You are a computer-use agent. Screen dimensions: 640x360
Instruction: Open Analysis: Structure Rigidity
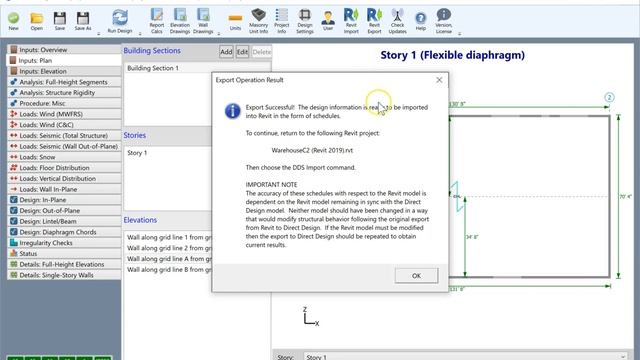[x=64, y=93]
